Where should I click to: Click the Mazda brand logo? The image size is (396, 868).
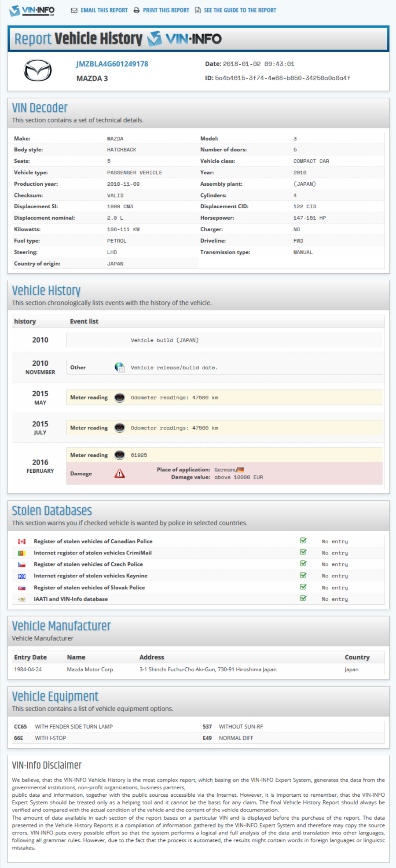[x=37, y=70]
